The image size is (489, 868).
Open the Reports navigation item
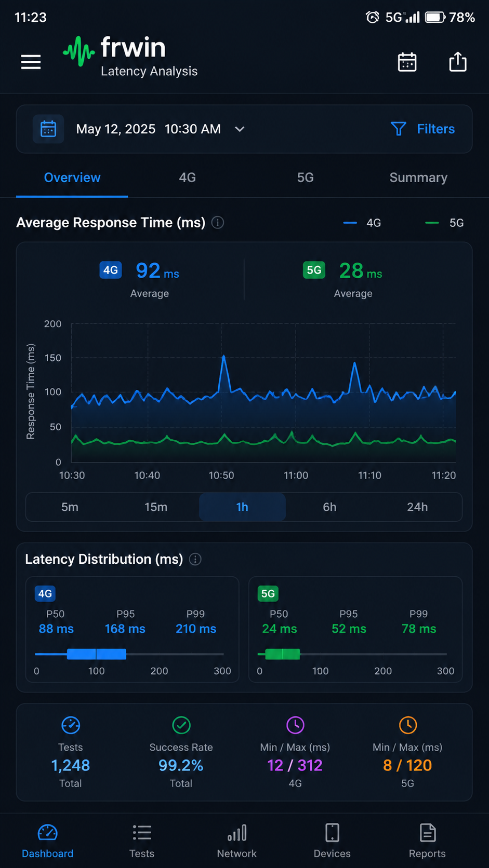point(427,841)
